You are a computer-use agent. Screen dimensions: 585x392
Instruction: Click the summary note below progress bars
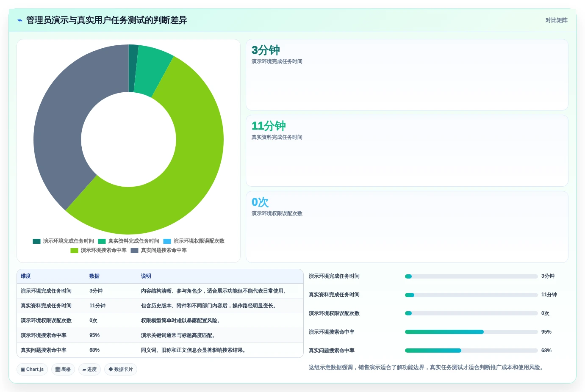427,367
